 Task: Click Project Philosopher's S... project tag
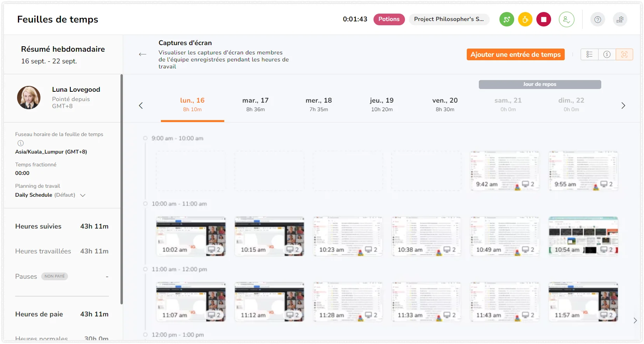pyautogui.click(x=449, y=19)
